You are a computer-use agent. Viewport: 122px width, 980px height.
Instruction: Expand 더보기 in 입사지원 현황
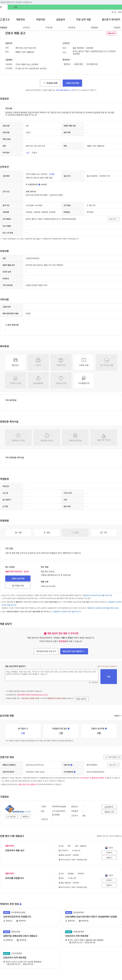click(118, 716)
